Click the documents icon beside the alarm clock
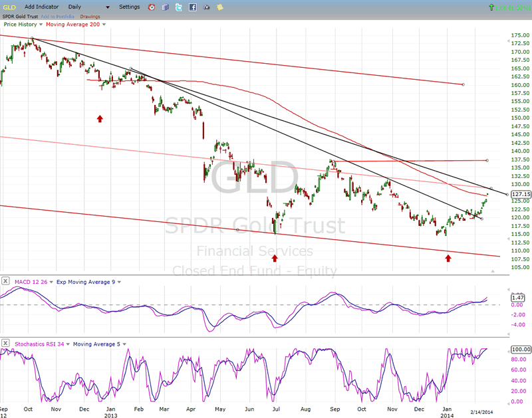The image size is (532, 418). tap(166, 7)
